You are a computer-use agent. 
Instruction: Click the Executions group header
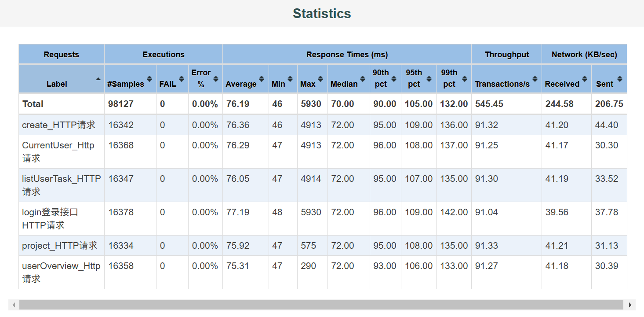click(x=164, y=55)
